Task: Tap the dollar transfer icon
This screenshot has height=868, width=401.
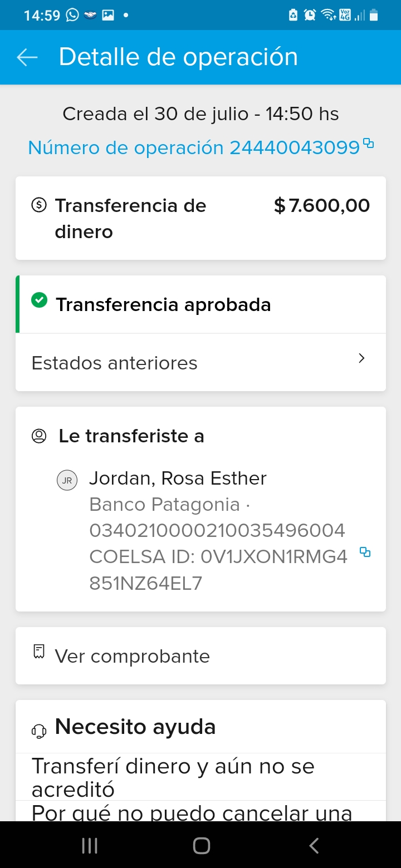Action: coord(38,205)
